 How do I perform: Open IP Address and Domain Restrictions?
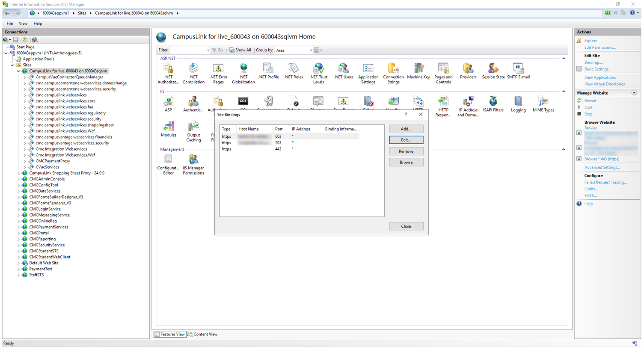pyautogui.click(x=468, y=106)
